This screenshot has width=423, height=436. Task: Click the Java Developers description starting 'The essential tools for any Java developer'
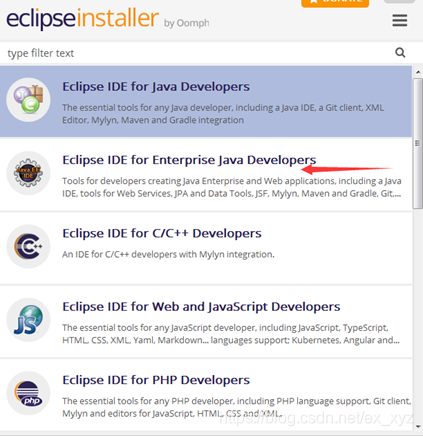(223, 114)
